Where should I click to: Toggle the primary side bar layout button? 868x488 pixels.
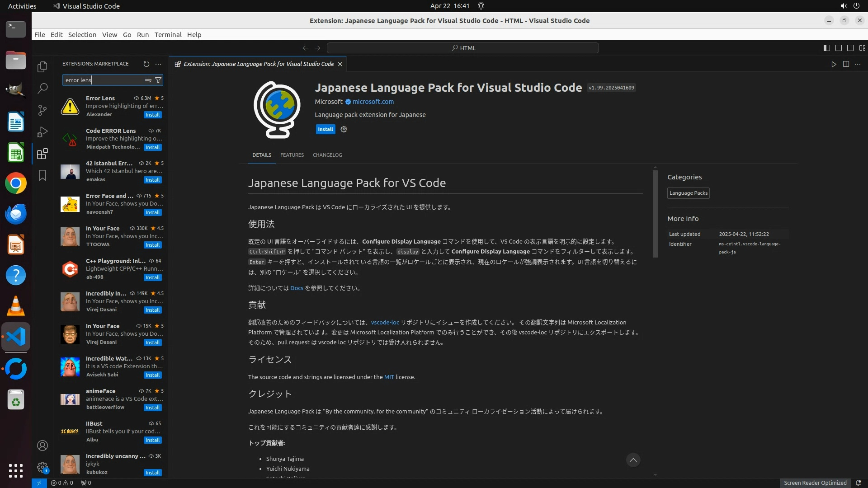tap(826, 48)
